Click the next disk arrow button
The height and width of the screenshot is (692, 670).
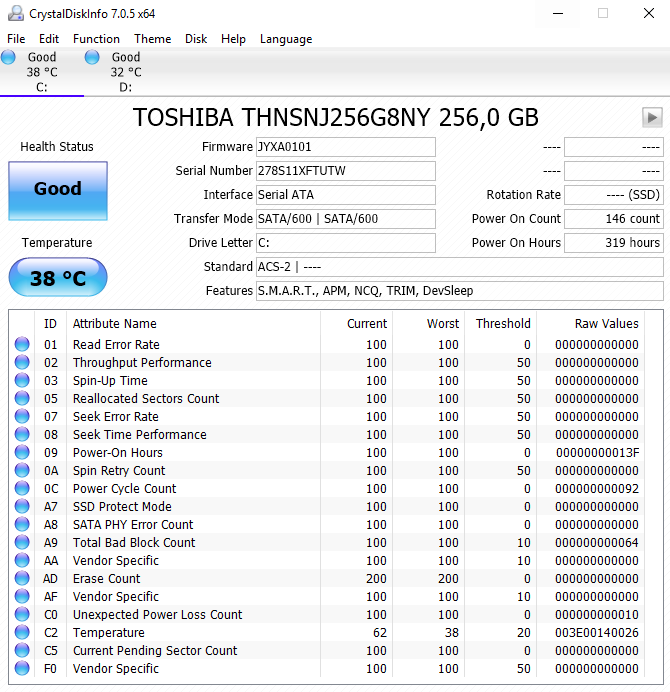click(652, 117)
